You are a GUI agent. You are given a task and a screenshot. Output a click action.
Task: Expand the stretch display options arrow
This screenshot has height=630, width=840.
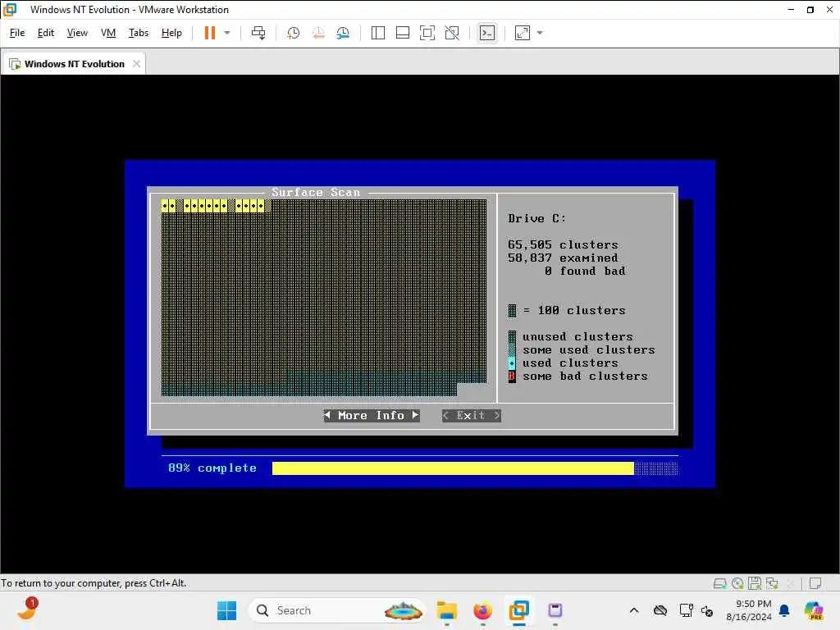pyautogui.click(x=540, y=33)
